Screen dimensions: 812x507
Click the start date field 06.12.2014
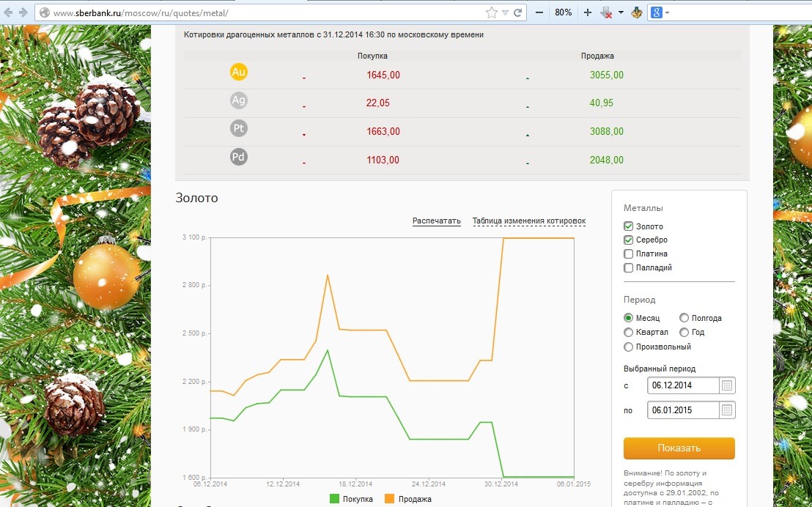pos(682,385)
